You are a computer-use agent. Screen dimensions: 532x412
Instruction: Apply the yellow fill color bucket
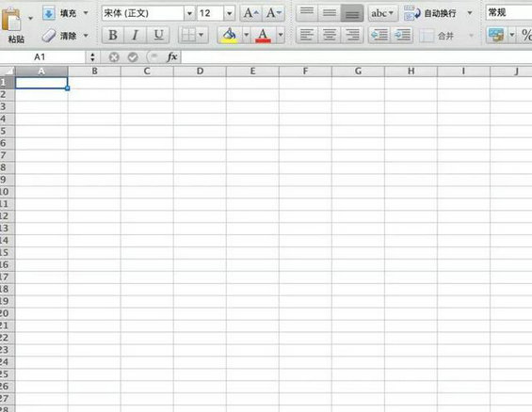230,35
